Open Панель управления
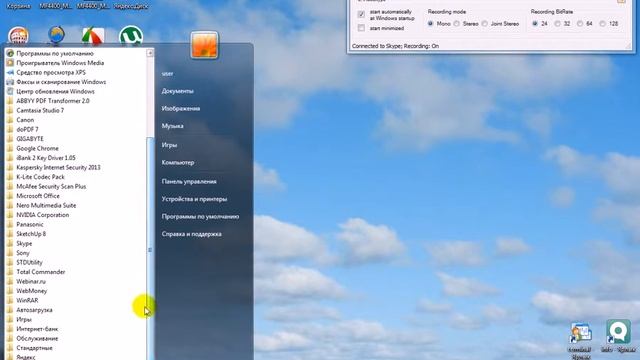Viewport: 640px width, 360px height. [189, 182]
